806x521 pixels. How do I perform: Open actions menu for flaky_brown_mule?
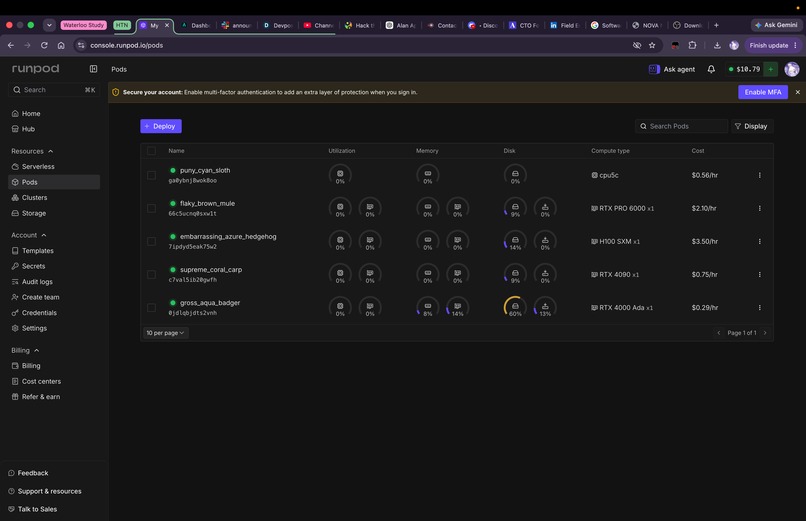point(759,208)
